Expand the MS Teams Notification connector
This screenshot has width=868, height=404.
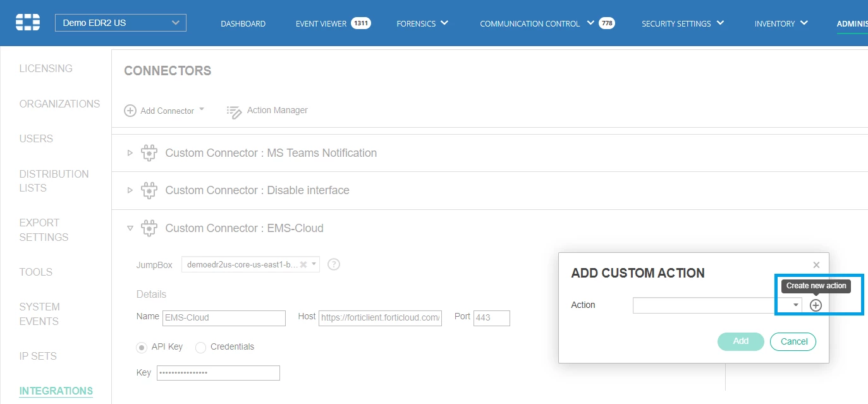(130, 153)
